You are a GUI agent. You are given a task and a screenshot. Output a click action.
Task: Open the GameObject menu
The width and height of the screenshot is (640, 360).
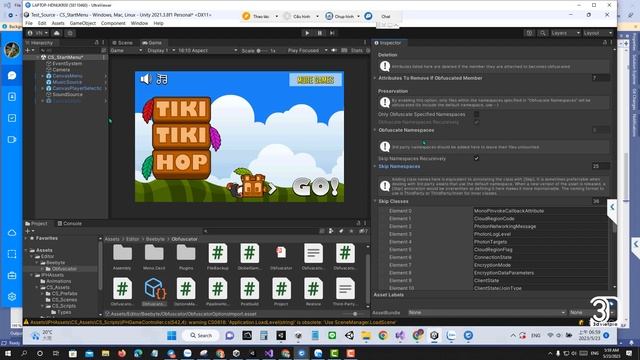tap(83, 23)
